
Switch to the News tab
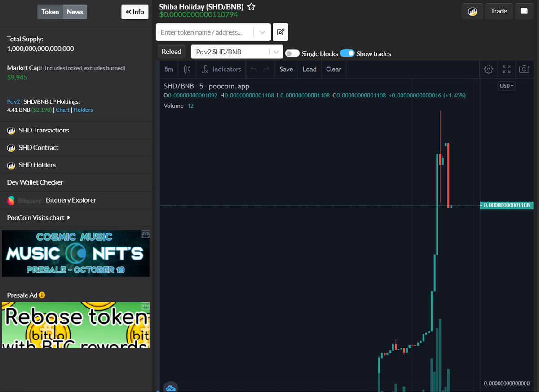[75, 12]
